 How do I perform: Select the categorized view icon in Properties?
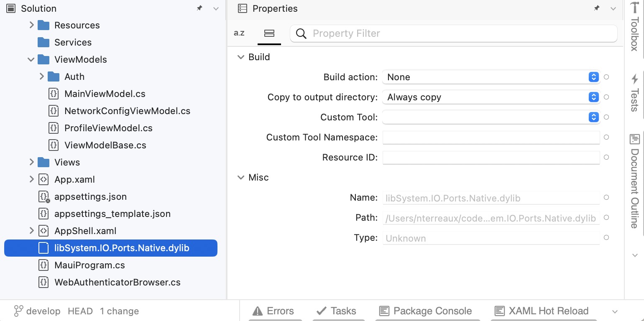click(269, 33)
